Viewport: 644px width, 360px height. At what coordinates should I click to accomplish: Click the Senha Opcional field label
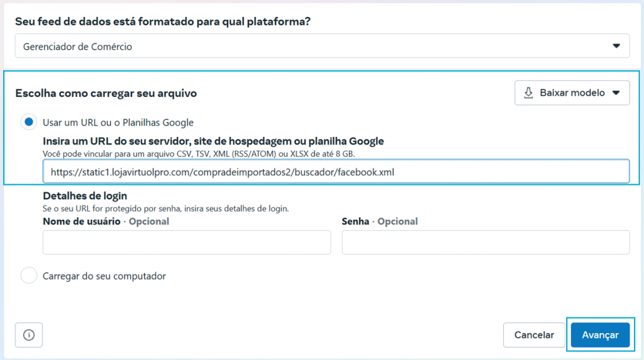pos(380,221)
